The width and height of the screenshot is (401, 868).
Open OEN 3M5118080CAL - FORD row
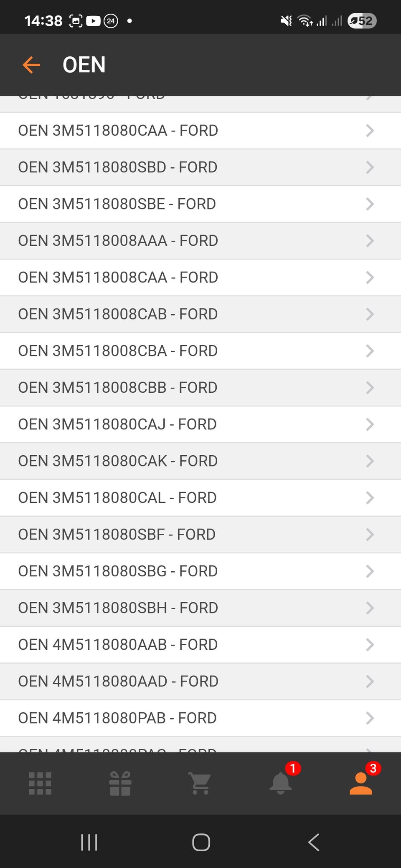[x=200, y=498]
